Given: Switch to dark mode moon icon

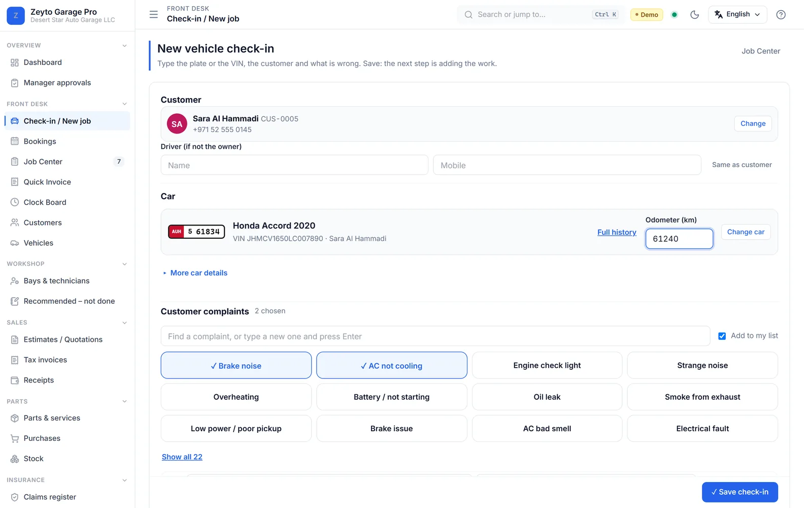Looking at the screenshot, I should (695, 14).
